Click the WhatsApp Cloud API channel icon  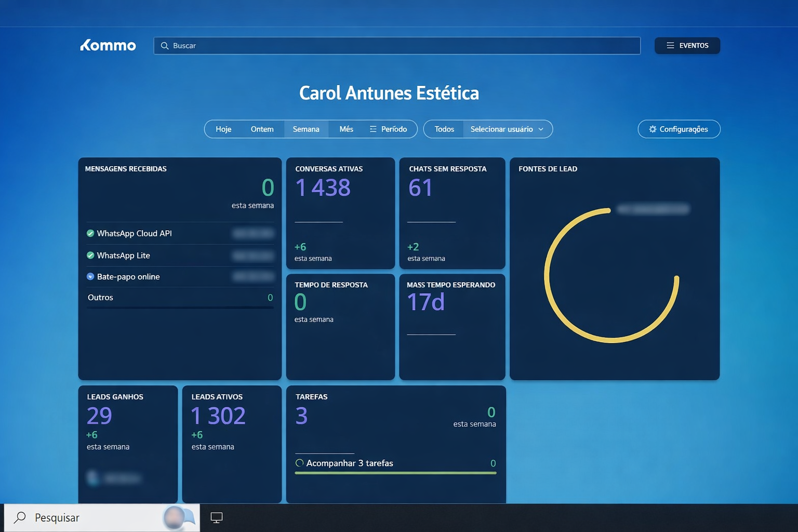click(x=89, y=233)
